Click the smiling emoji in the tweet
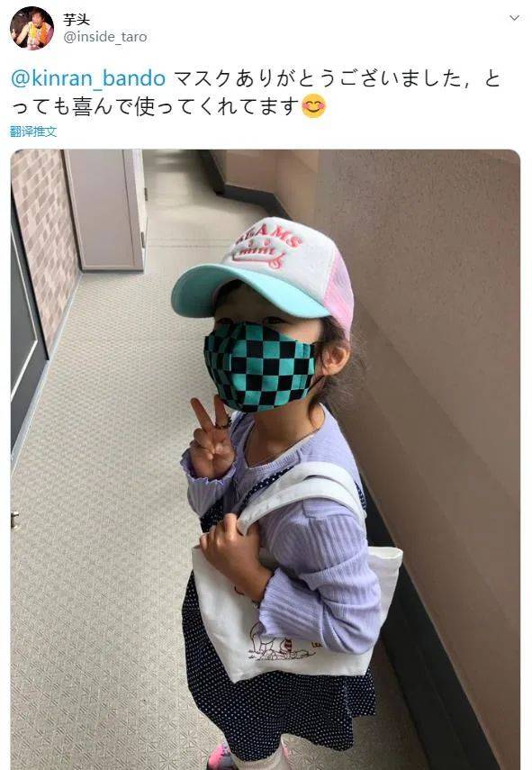The height and width of the screenshot is (770, 532). click(313, 106)
